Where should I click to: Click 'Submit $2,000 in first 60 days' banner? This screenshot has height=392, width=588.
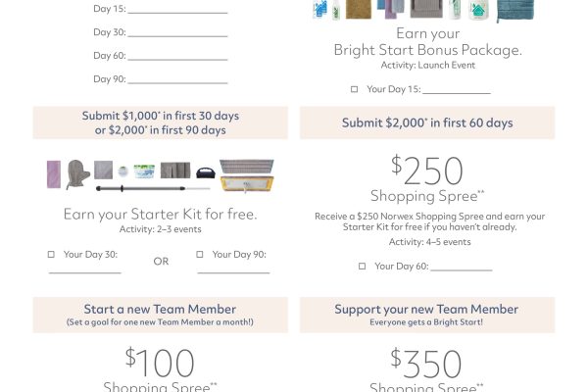click(427, 122)
